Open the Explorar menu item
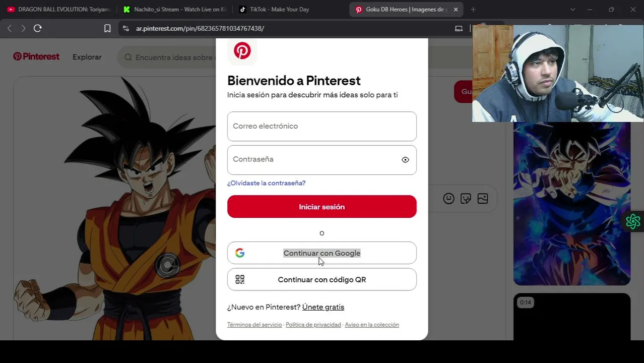The height and width of the screenshot is (363, 644). tap(87, 57)
